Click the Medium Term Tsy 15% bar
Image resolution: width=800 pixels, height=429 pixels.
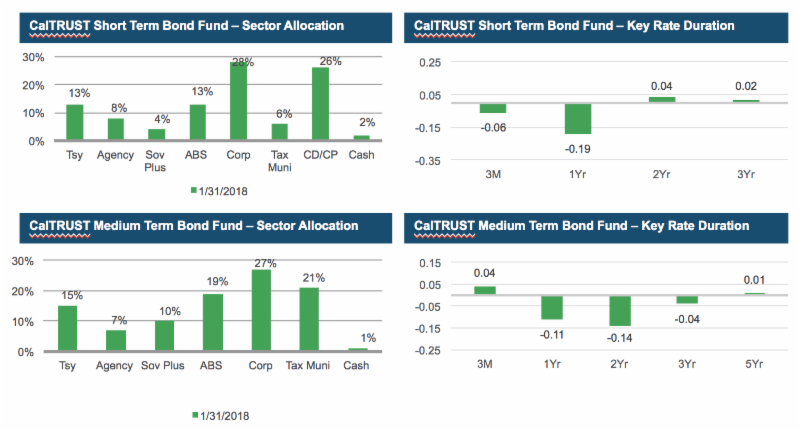click(67, 329)
